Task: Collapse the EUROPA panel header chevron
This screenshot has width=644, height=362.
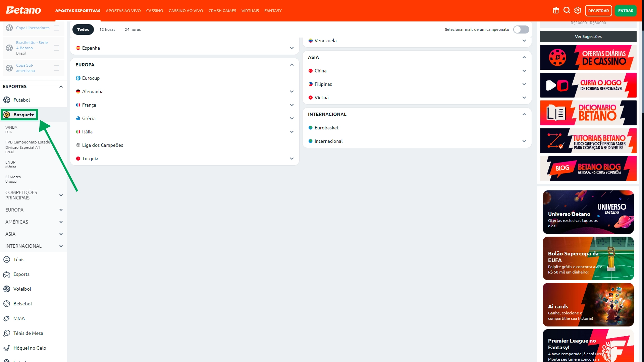Action: click(292, 65)
